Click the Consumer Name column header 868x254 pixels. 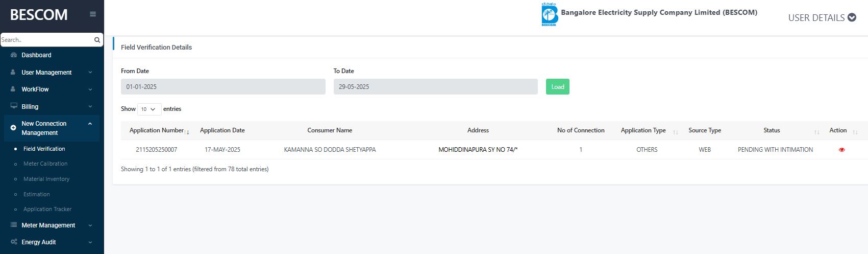(330, 130)
